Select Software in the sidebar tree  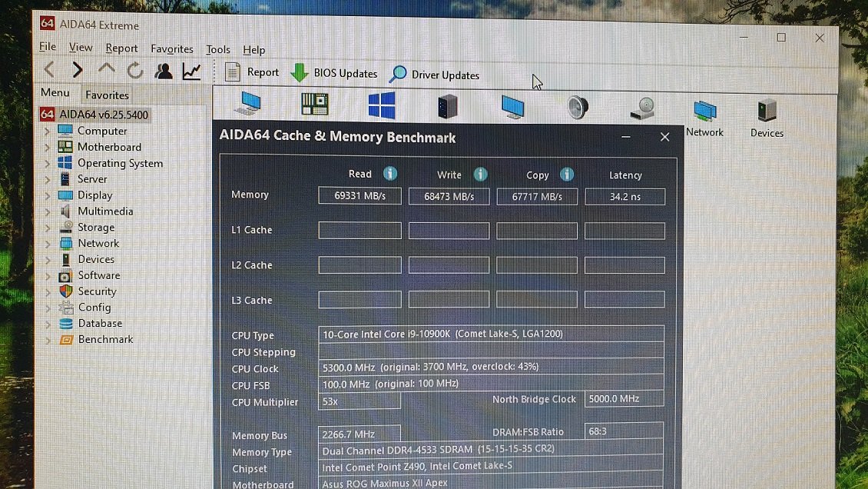pyautogui.click(x=99, y=275)
